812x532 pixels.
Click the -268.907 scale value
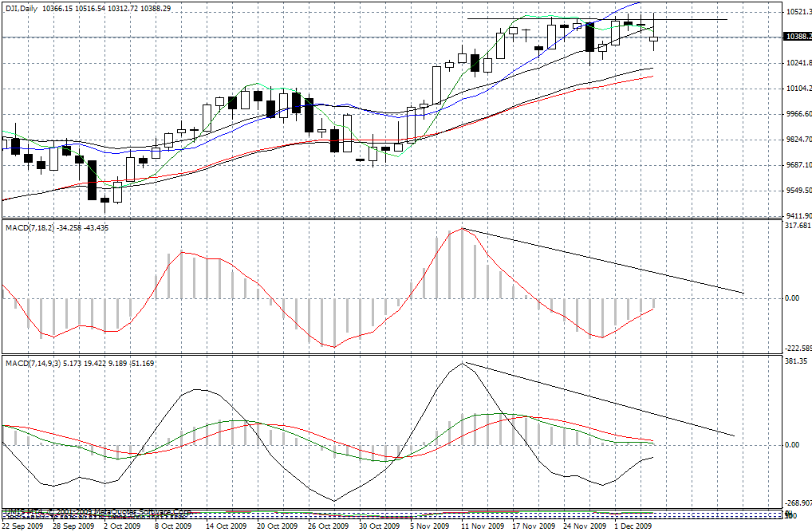coord(797,502)
